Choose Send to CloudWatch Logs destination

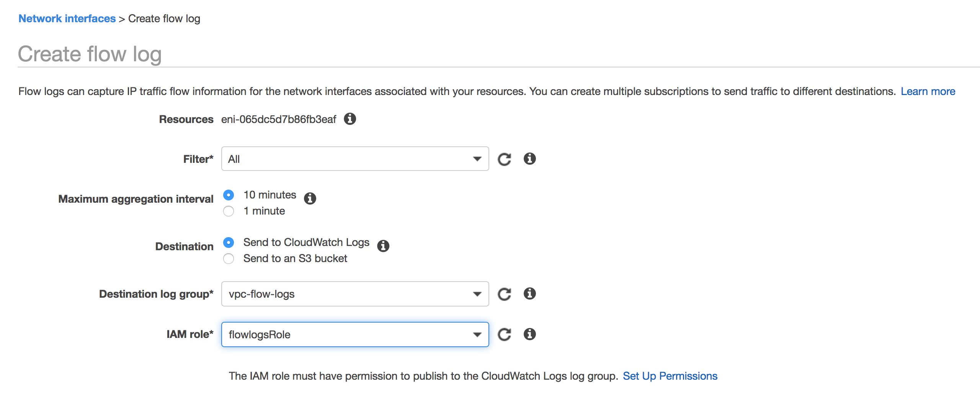[229, 243]
